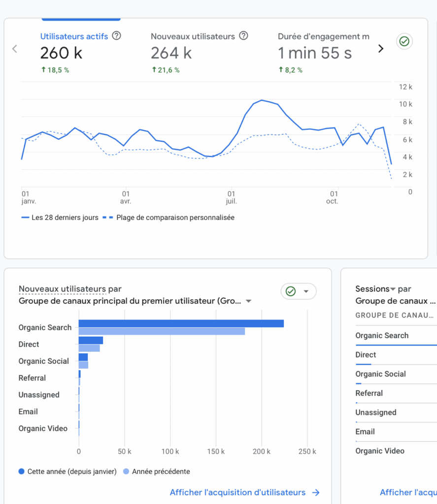The width and height of the screenshot is (437, 504).
Task: Click the arrow icon after Afficher l'acquisition d'utilisateurs
Action: pos(316,492)
